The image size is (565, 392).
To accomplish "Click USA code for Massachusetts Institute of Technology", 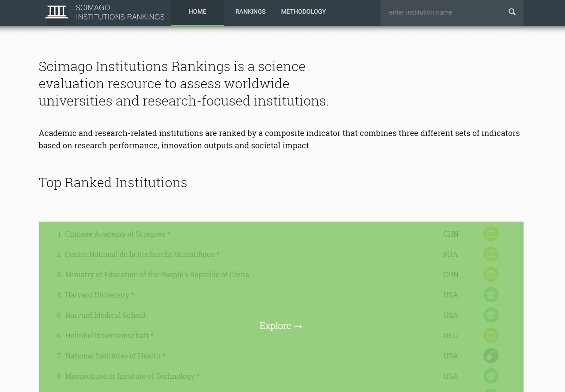I will (451, 376).
